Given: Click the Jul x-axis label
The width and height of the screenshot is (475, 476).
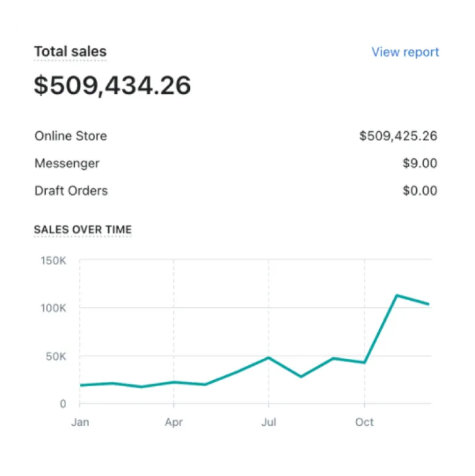Looking at the screenshot, I should (268, 422).
